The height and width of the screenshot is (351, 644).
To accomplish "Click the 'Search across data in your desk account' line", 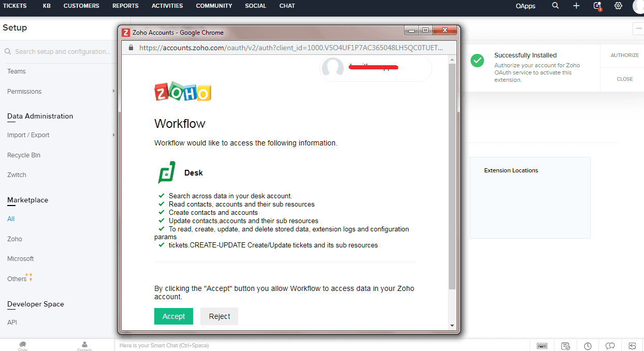I will (x=230, y=196).
